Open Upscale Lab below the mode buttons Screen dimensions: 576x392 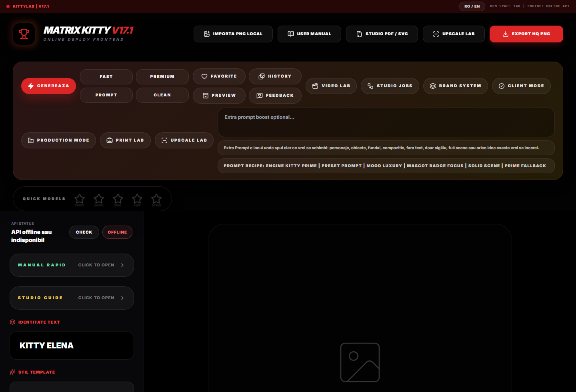[184, 140]
